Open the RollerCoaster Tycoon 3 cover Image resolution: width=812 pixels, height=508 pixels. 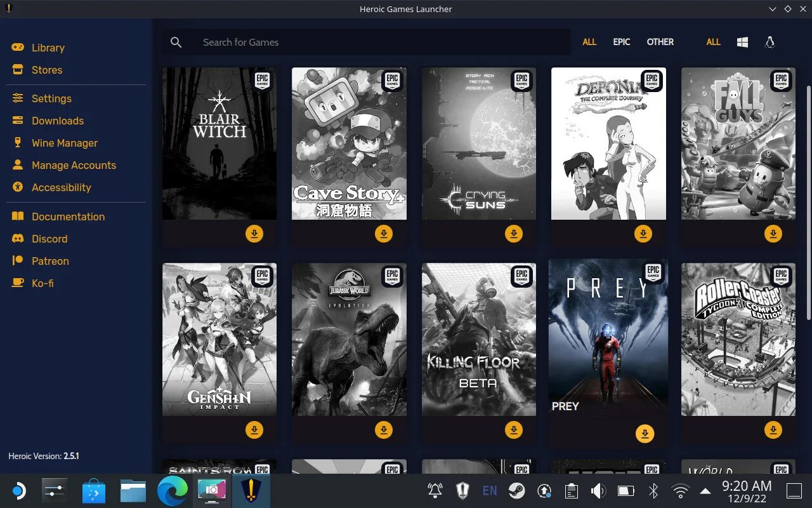pos(738,340)
